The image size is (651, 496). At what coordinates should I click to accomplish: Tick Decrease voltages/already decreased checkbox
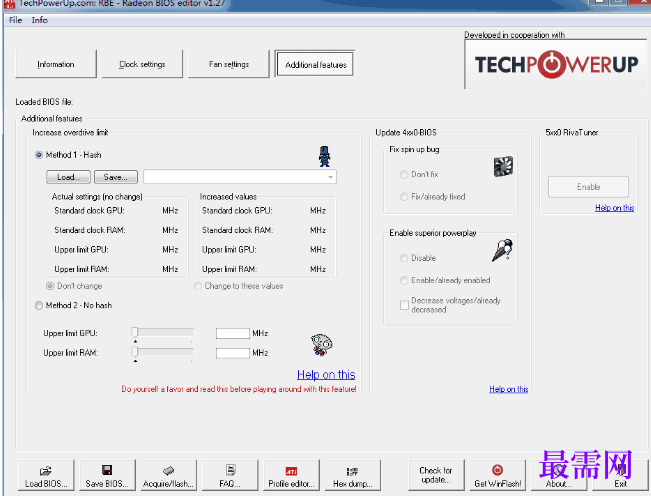pyautogui.click(x=404, y=305)
